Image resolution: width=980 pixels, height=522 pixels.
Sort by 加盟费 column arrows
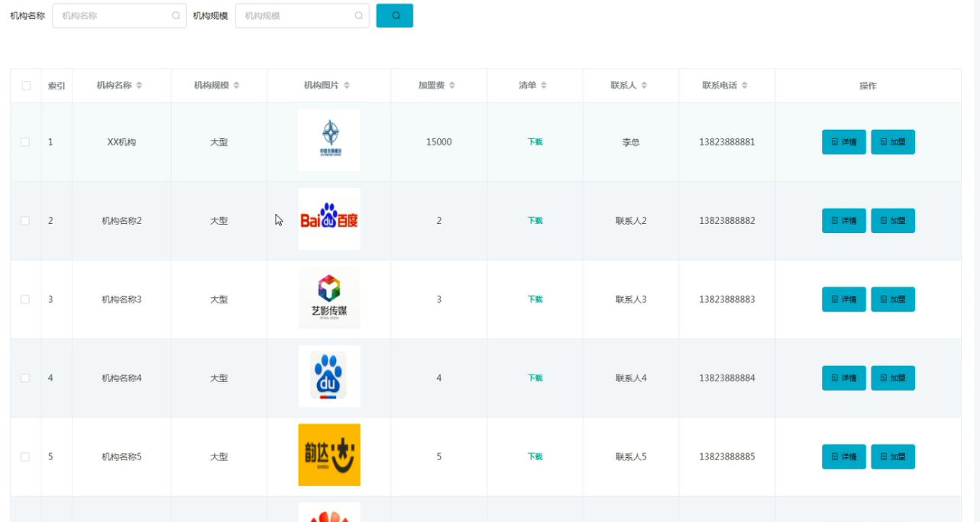452,86
